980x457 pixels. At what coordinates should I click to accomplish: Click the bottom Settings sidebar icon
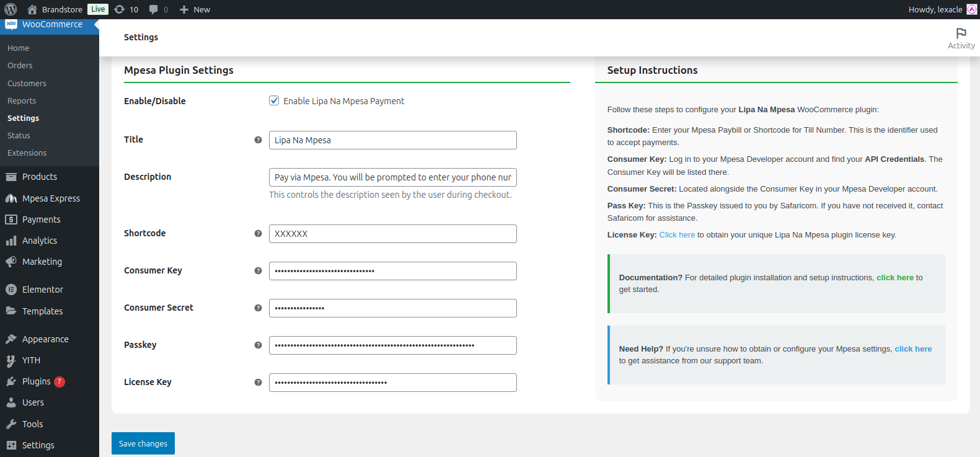click(x=11, y=445)
